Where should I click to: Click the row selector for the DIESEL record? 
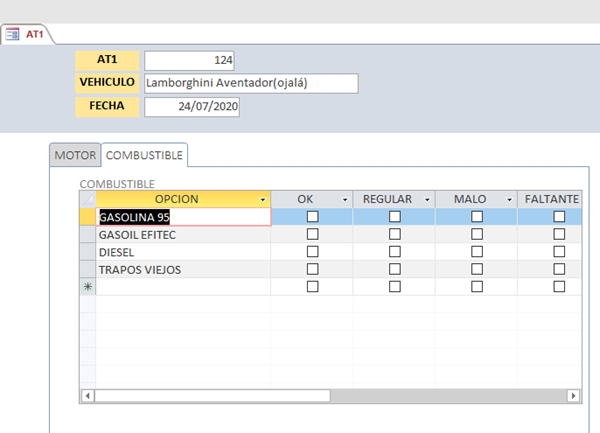87,252
